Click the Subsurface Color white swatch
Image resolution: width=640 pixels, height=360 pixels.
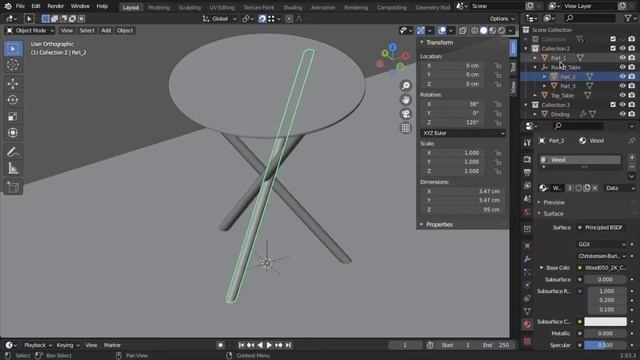click(x=605, y=322)
